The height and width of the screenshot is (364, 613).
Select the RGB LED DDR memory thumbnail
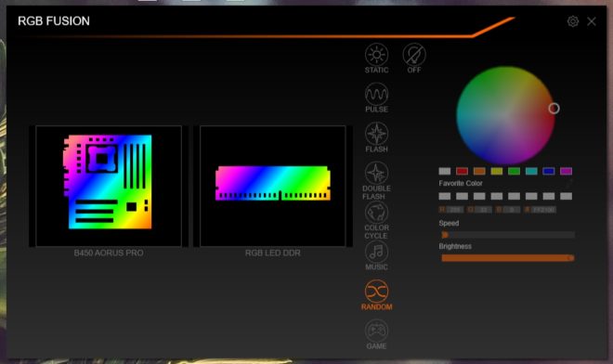pos(273,186)
